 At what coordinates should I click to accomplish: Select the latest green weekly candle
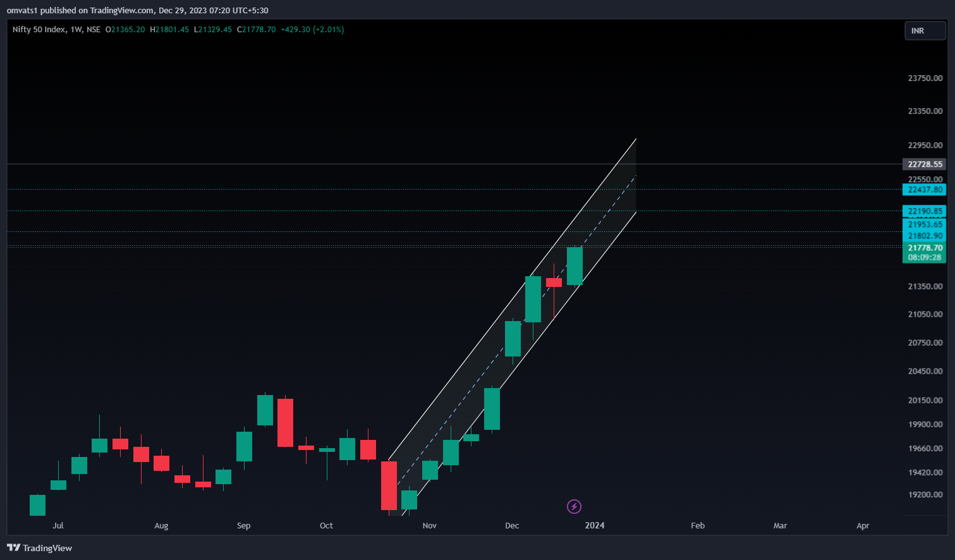[575, 266]
